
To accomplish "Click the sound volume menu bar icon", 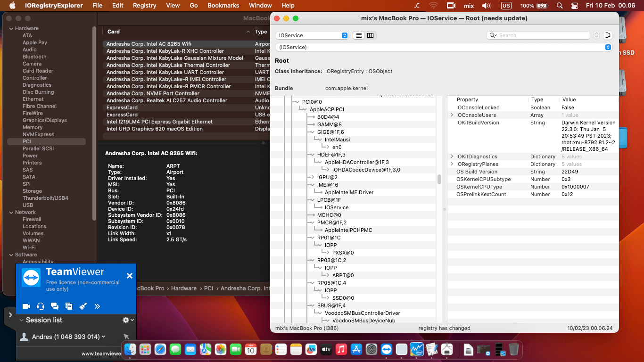I will tap(487, 6).
